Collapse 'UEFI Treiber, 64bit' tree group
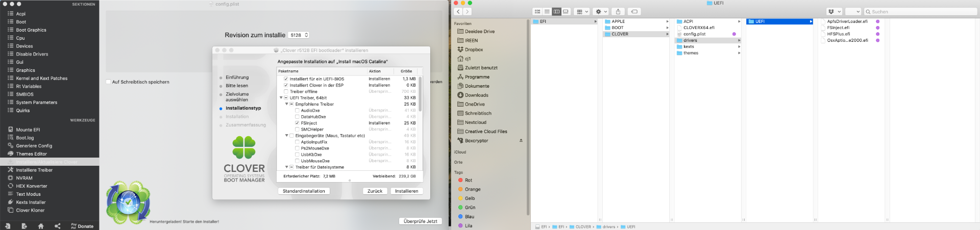 (x=281, y=98)
